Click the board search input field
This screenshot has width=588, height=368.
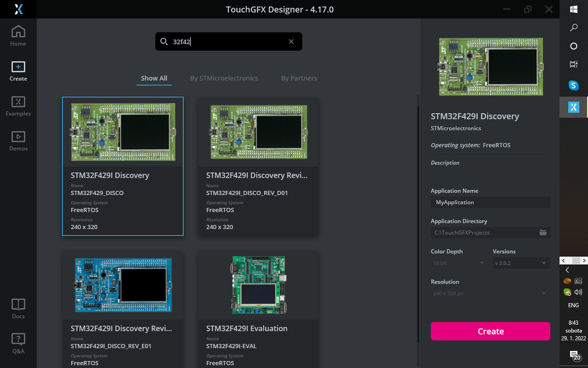(x=229, y=41)
